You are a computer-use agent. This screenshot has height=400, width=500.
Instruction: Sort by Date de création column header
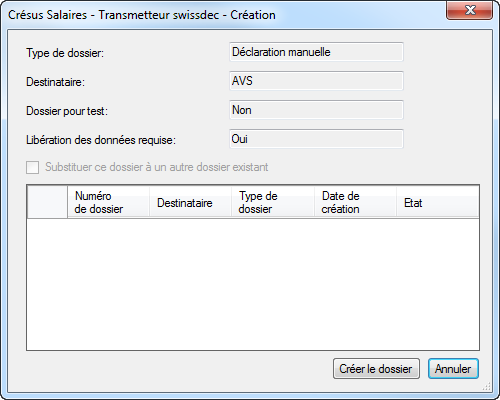355,202
